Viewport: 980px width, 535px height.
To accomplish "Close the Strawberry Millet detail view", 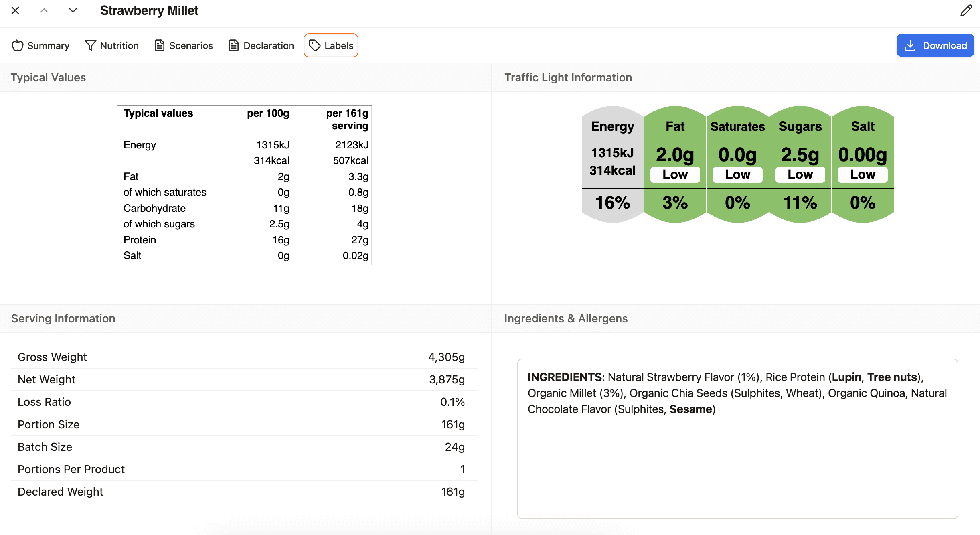I will (15, 10).
